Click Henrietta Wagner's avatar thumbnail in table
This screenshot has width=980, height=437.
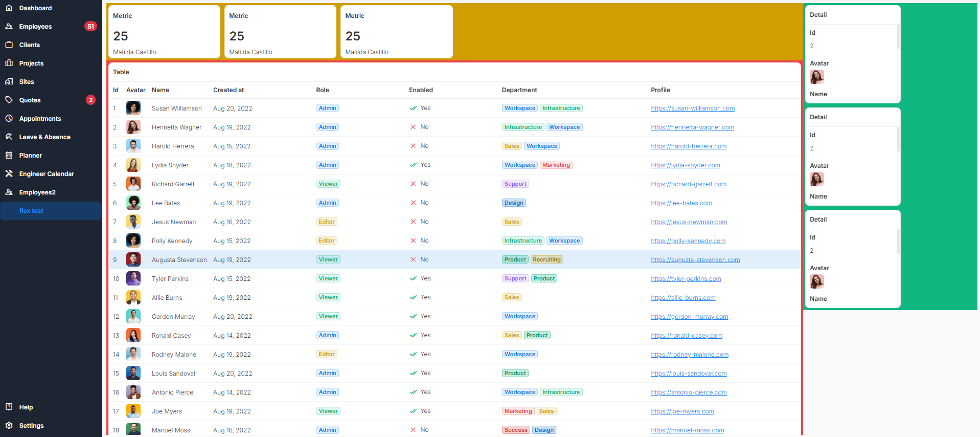click(x=133, y=127)
